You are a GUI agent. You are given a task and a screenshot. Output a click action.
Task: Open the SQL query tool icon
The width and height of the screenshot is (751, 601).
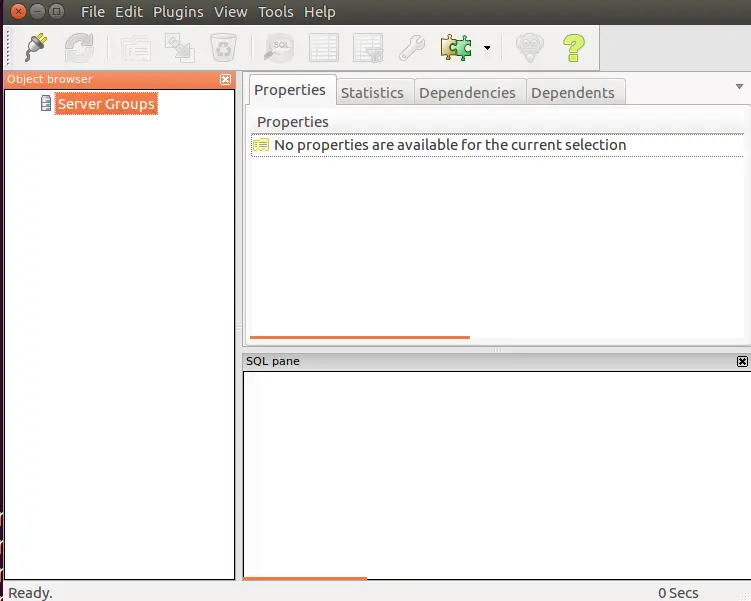tap(279, 47)
